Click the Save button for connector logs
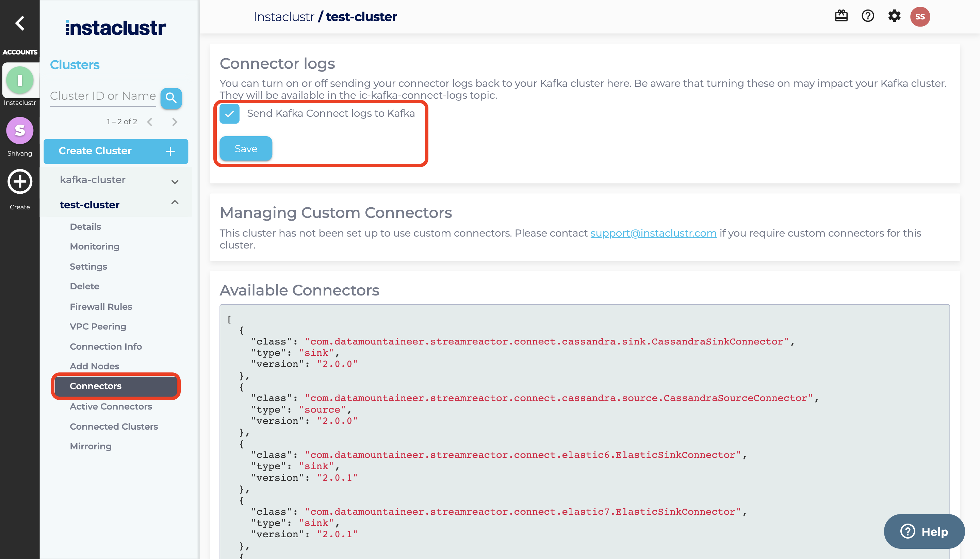The width and height of the screenshot is (980, 559). (246, 148)
